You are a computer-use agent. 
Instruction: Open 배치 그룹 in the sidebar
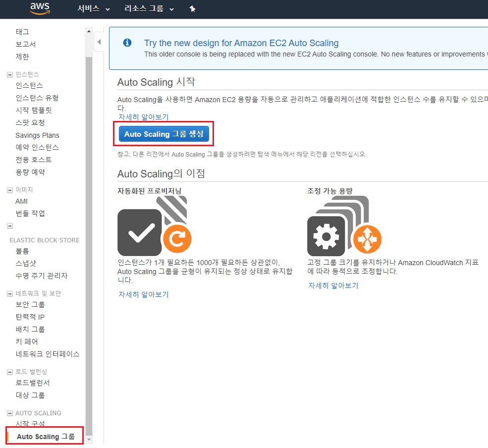[x=30, y=330]
